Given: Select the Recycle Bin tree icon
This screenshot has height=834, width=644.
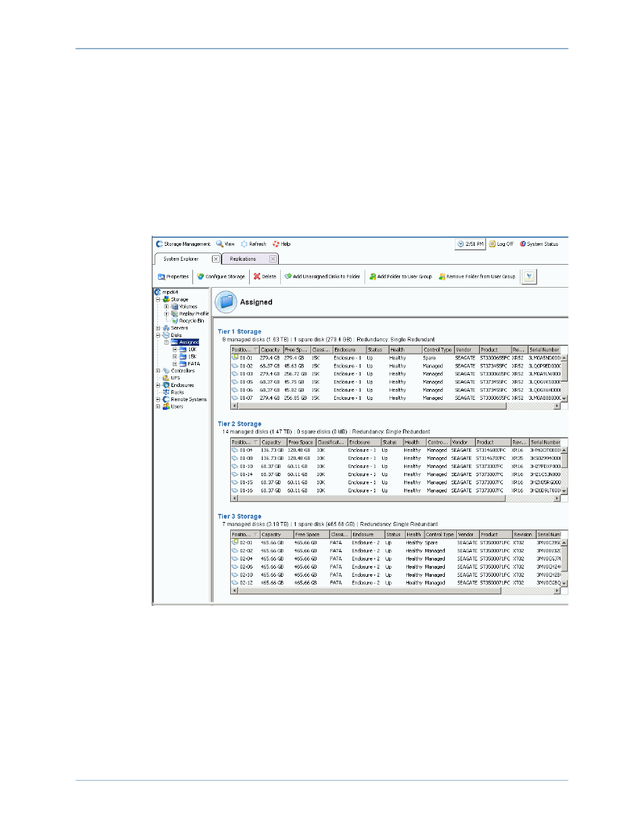Looking at the screenshot, I should pyautogui.click(x=175, y=321).
